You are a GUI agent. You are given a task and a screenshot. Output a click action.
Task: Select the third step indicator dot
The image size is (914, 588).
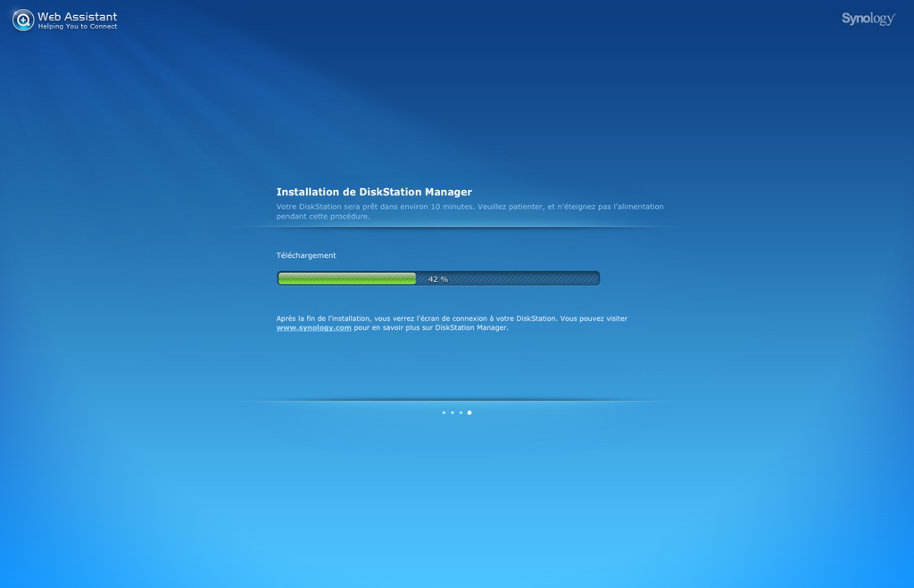click(461, 412)
